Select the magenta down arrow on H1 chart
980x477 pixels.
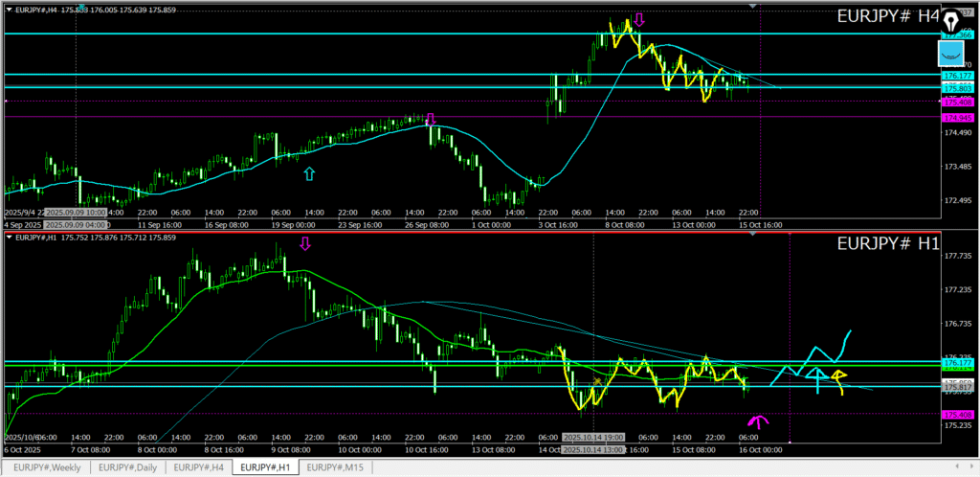pos(305,244)
